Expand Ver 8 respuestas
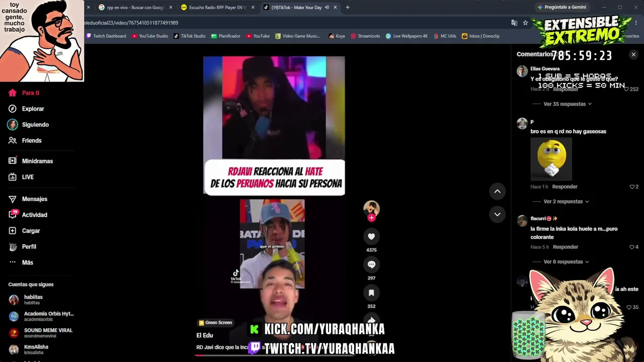The image size is (644, 362). point(566,262)
